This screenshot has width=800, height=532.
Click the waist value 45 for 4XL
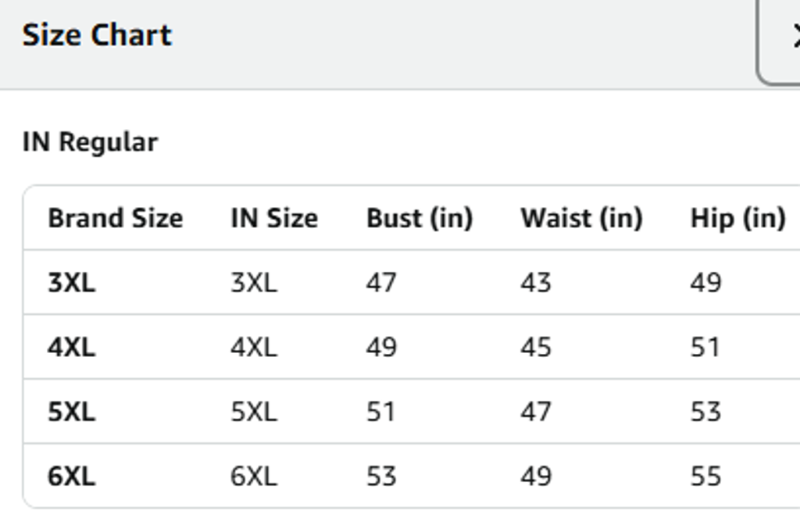pos(536,347)
